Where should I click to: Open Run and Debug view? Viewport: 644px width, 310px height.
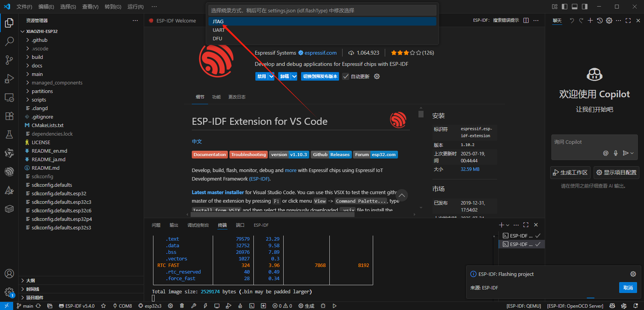tap(9, 79)
